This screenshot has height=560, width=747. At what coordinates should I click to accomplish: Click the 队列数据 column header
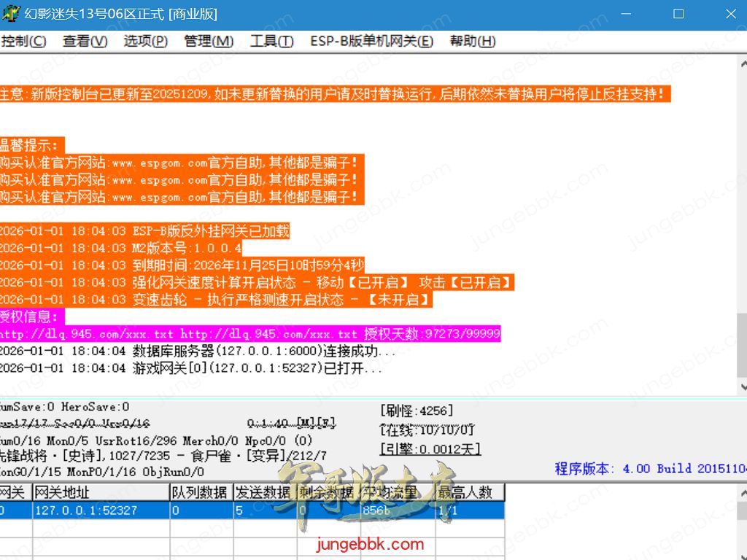coord(201,492)
